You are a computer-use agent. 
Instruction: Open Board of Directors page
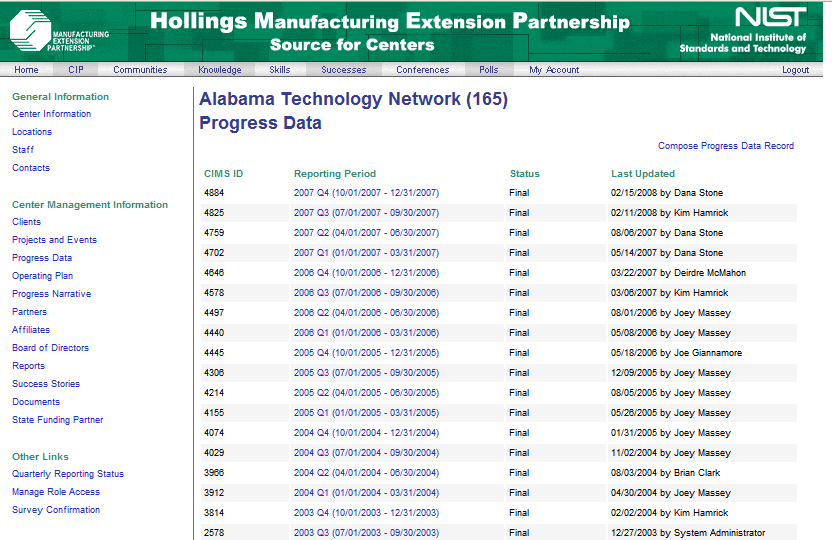click(50, 348)
